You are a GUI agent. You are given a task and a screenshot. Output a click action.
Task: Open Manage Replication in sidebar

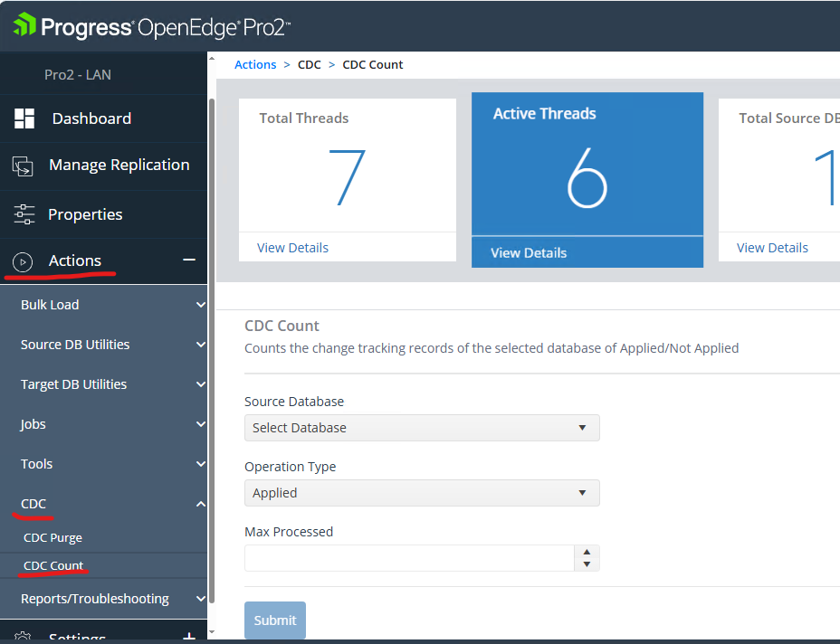[119, 165]
